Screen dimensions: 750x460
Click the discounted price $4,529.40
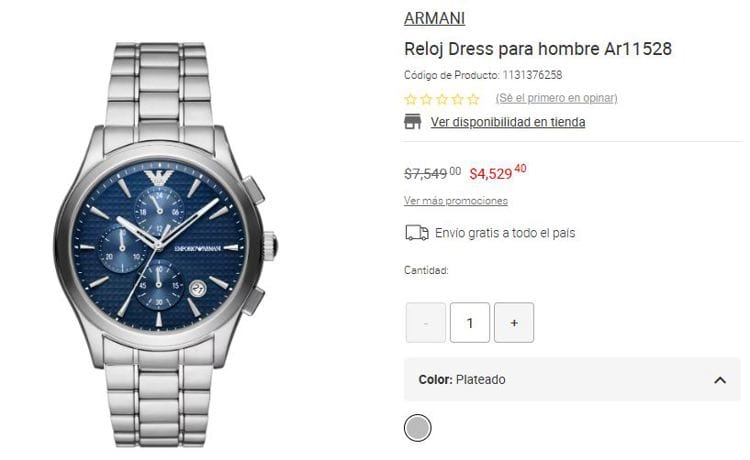[x=497, y=172]
